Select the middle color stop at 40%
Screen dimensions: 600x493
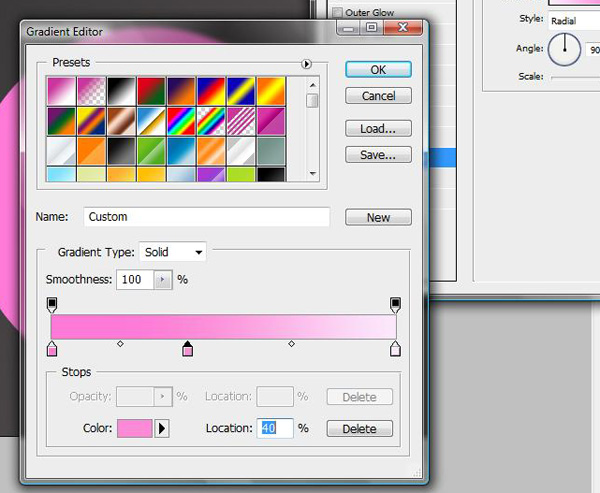pos(187,349)
